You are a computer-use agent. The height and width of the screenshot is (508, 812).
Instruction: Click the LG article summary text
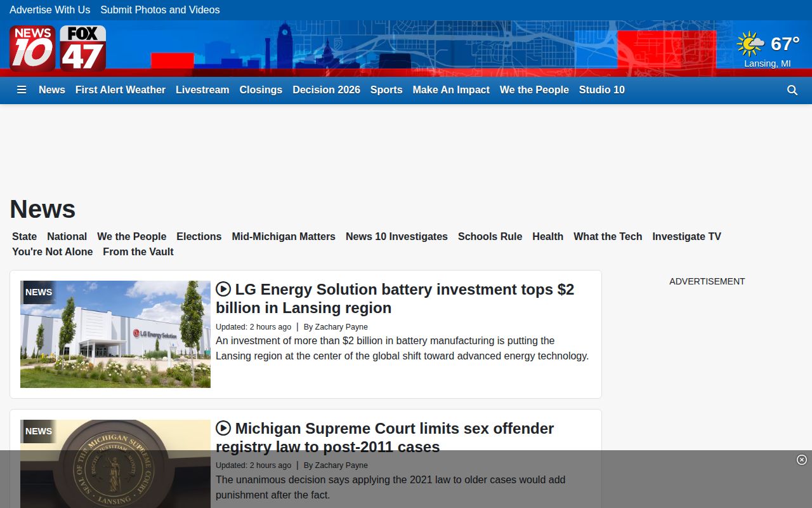[402, 348]
